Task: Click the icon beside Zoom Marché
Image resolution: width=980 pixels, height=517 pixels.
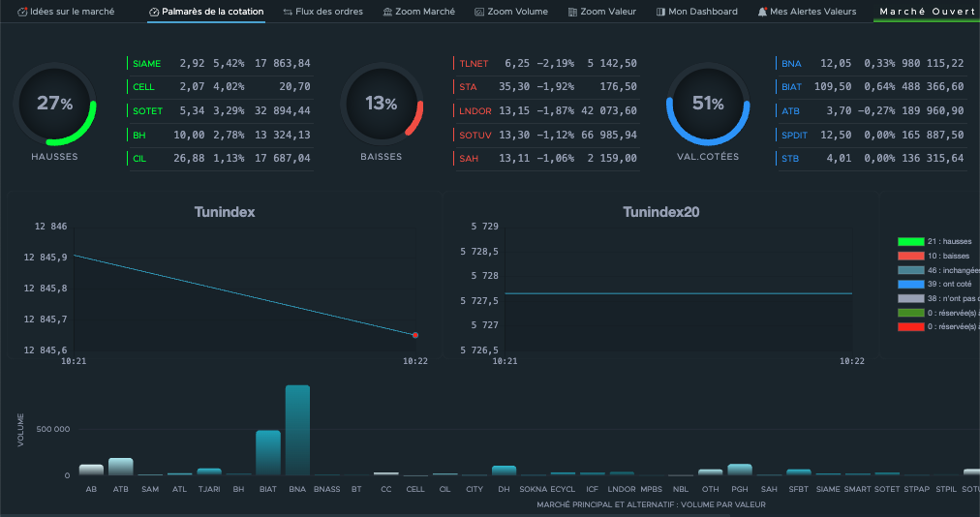Action: point(387,12)
